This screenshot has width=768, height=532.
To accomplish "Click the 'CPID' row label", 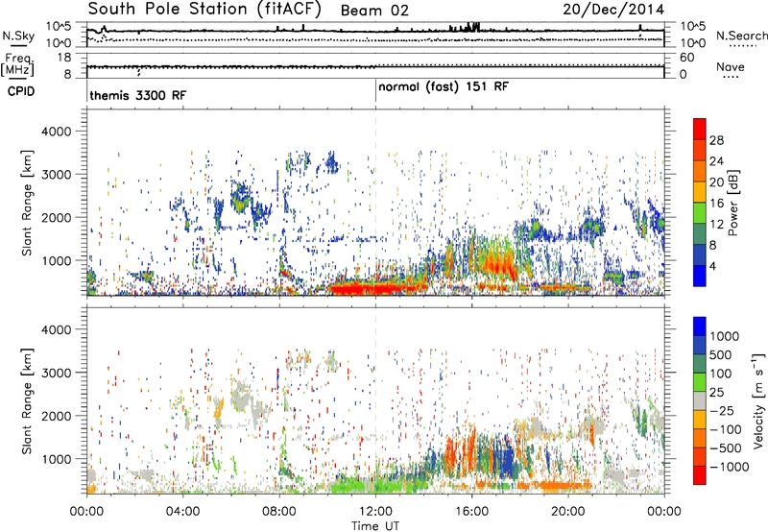I will click(x=21, y=91).
